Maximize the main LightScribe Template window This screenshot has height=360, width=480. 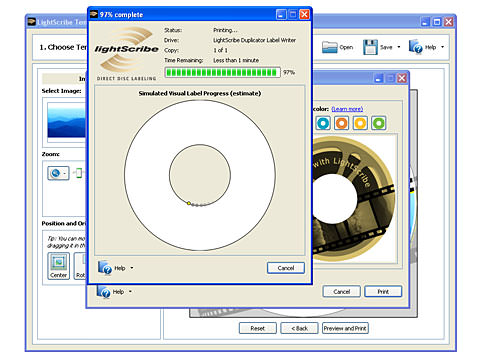pyautogui.click(x=437, y=22)
